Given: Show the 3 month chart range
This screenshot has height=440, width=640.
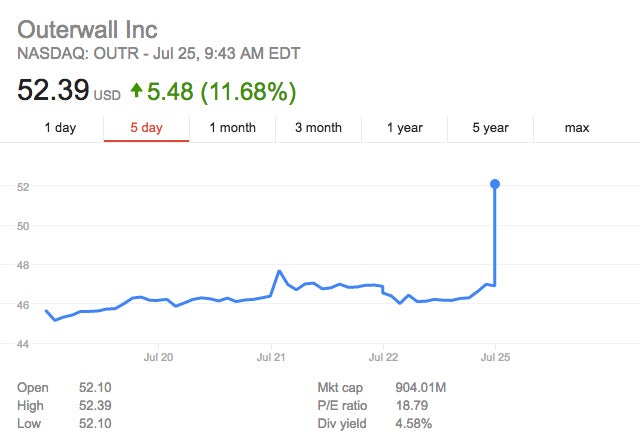Looking at the screenshot, I should point(318,128).
